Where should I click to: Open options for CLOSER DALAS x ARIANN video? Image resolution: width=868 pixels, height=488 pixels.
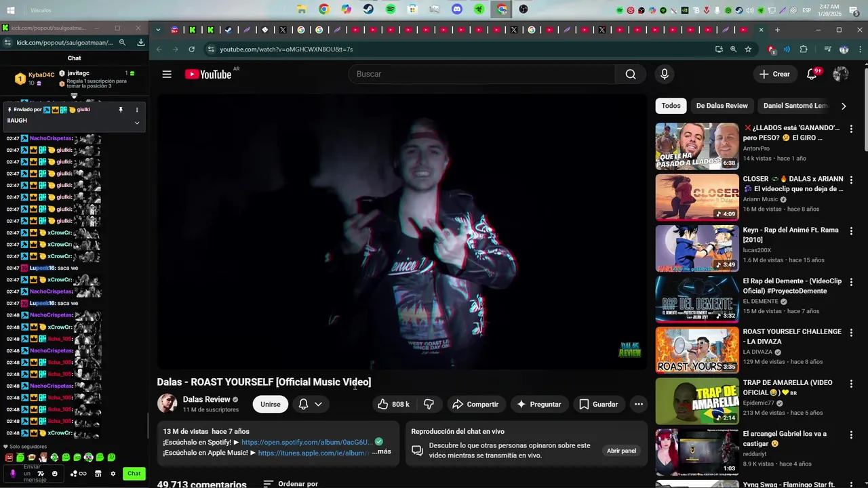pyautogui.click(x=851, y=180)
